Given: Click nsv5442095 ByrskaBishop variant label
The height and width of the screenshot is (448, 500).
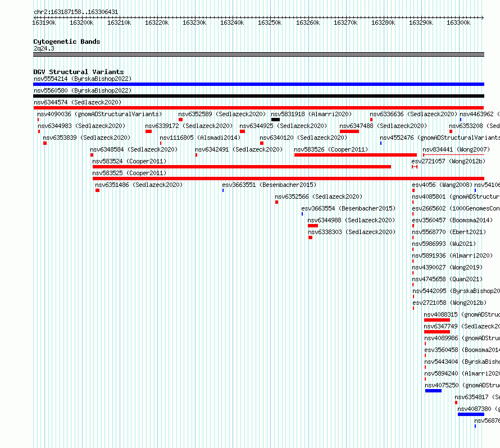Looking at the screenshot, I should tap(456, 291).
